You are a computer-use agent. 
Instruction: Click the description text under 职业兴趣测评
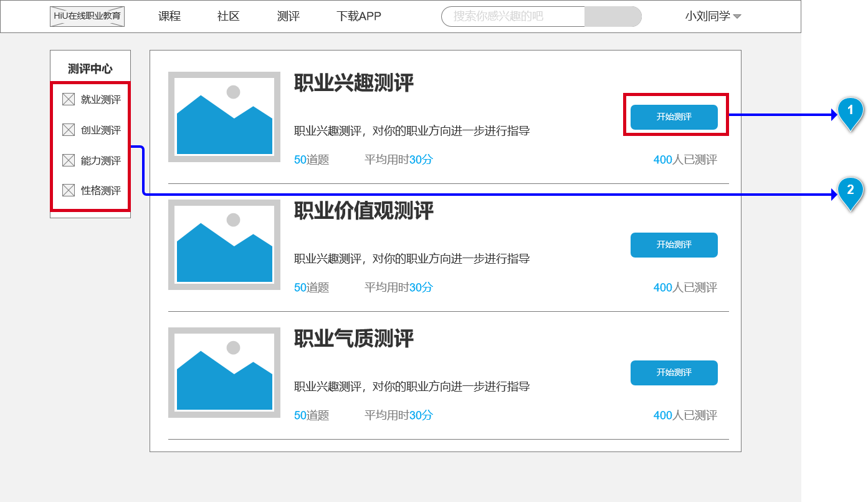(x=412, y=131)
